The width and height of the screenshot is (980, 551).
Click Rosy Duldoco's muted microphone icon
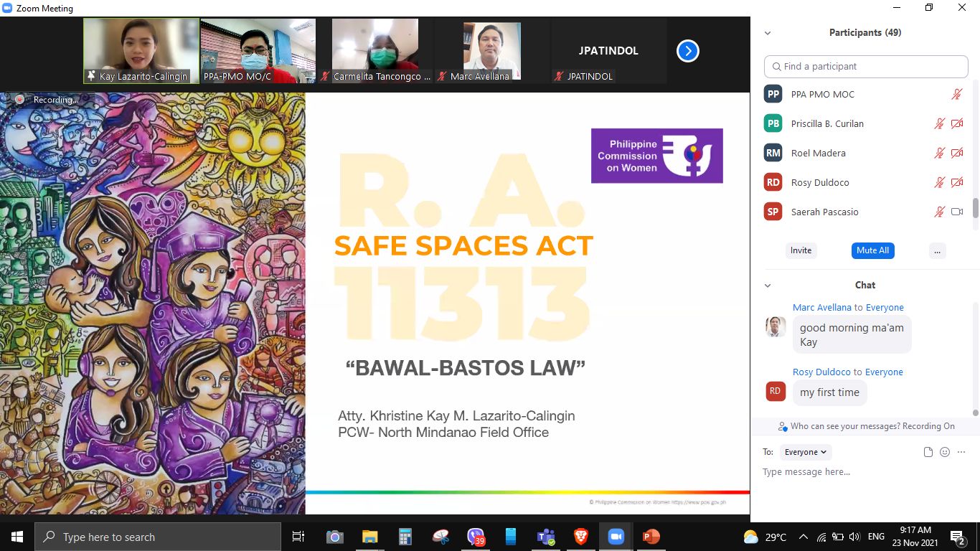point(939,182)
